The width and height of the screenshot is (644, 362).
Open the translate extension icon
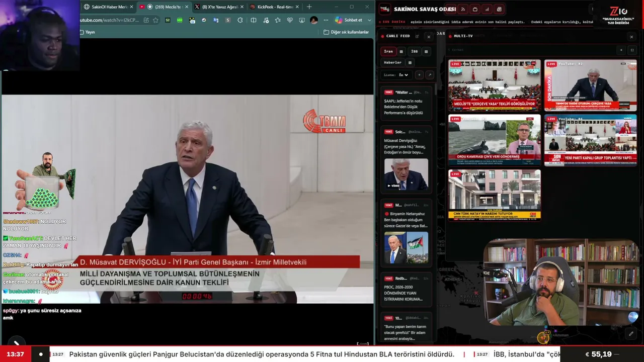[216, 20]
